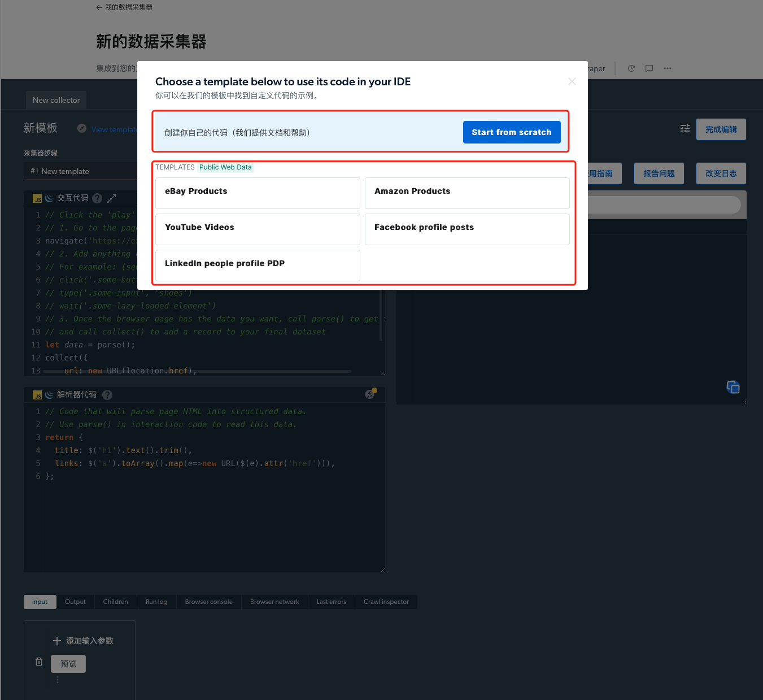Click the JS icon of 交互代码

coord(37,199)
